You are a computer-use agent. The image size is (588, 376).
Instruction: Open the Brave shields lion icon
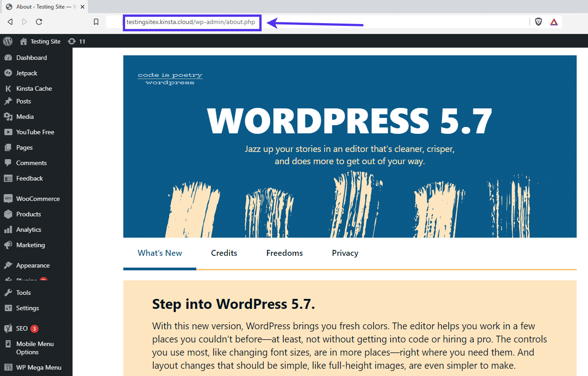tap(539, 22)
